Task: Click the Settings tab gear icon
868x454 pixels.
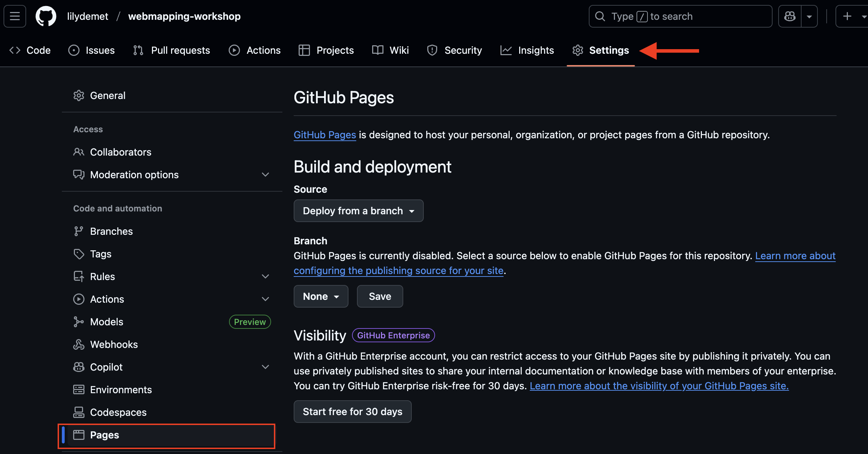Action: click(578, 50)
